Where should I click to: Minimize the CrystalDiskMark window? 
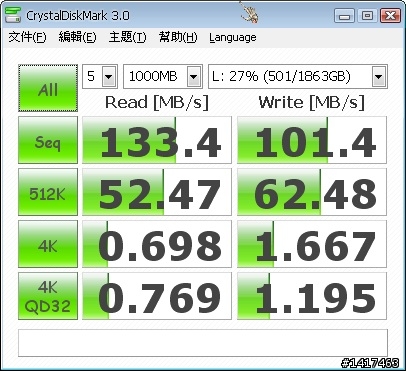click(344, 15)
